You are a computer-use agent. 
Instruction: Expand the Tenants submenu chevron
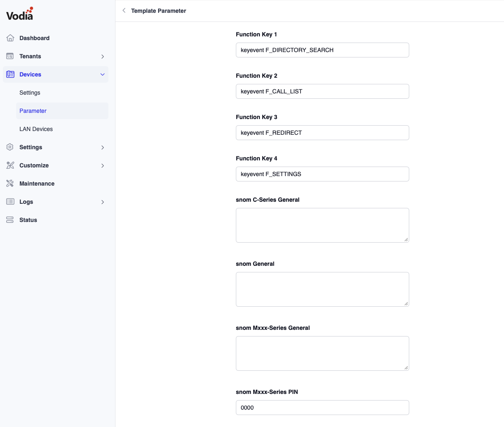103,57
